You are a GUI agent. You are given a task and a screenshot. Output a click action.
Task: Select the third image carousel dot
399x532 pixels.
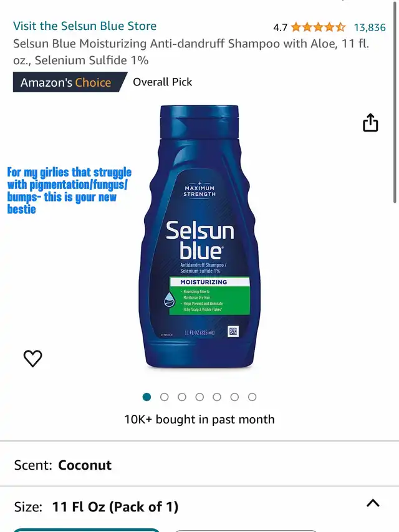tap(182, 397)
